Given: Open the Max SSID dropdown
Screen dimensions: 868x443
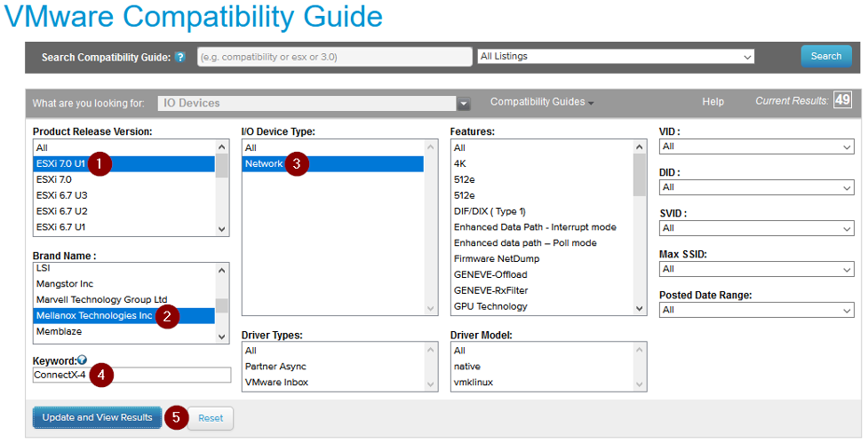Looking at the screenshot, I should point(756,269).
